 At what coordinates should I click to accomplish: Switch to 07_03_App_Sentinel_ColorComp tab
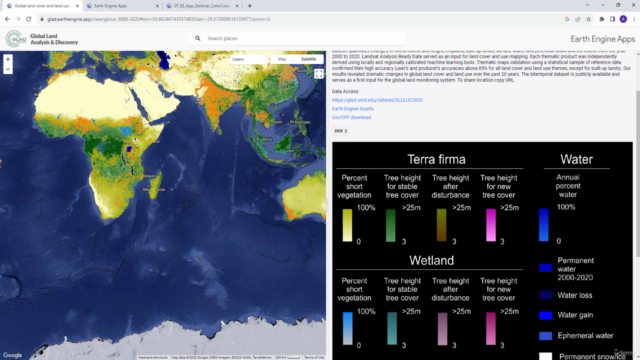[x=202, y=6]
